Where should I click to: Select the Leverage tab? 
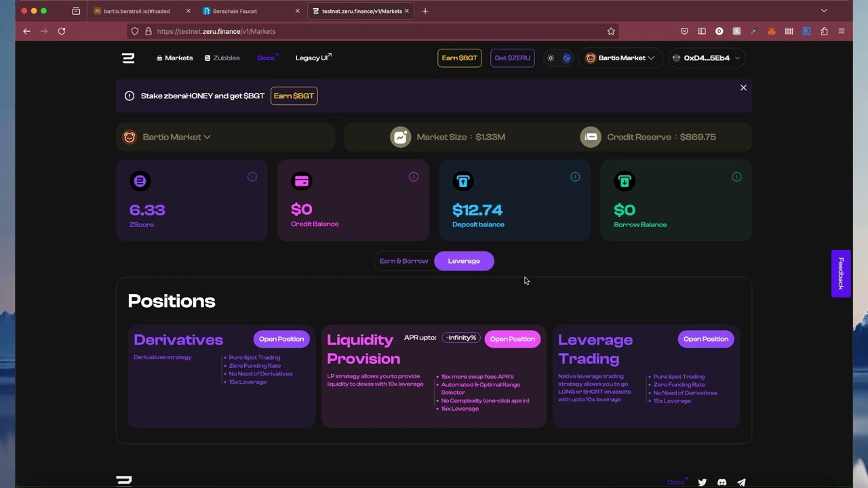(464, 261)
